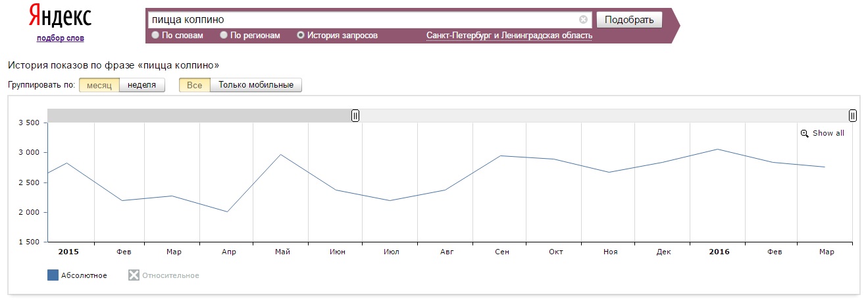The image size is (868, 305).
Task: Click the Подобрать button
Action: 629,20
